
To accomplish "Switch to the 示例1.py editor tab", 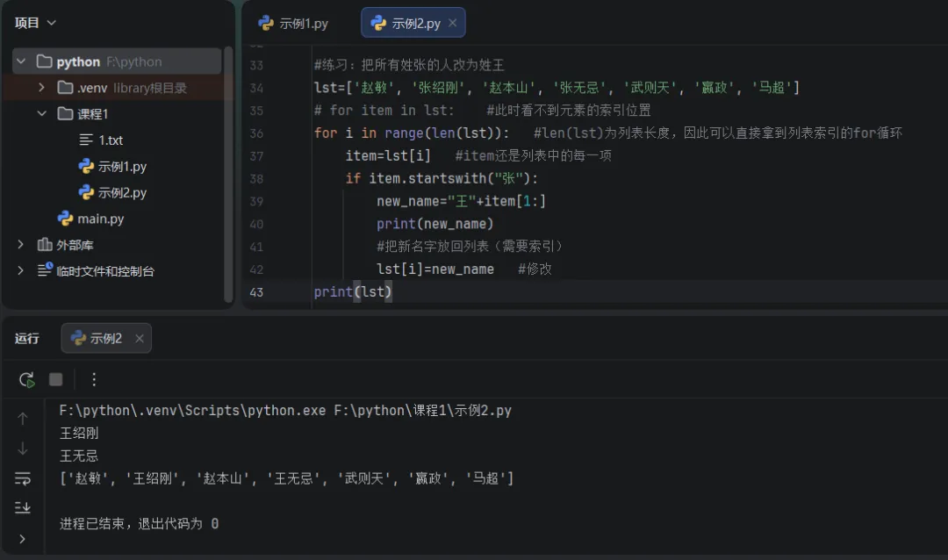I will click(x=293, y=24).
